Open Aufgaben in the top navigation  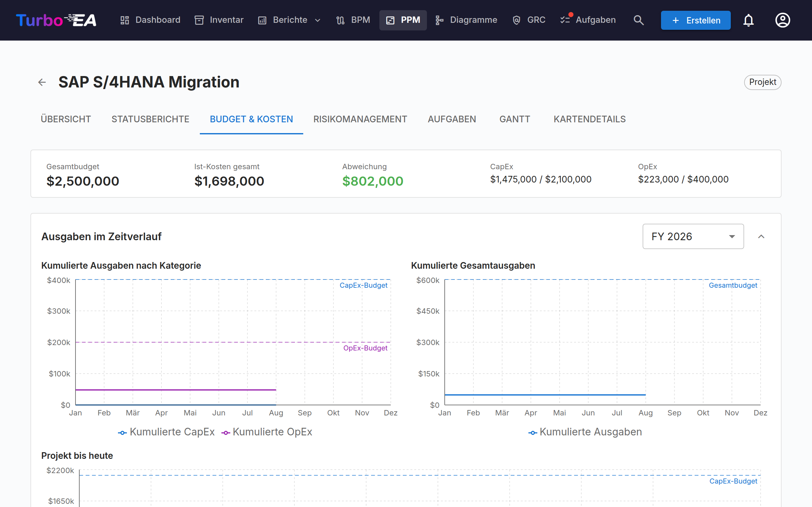[588, 20]
